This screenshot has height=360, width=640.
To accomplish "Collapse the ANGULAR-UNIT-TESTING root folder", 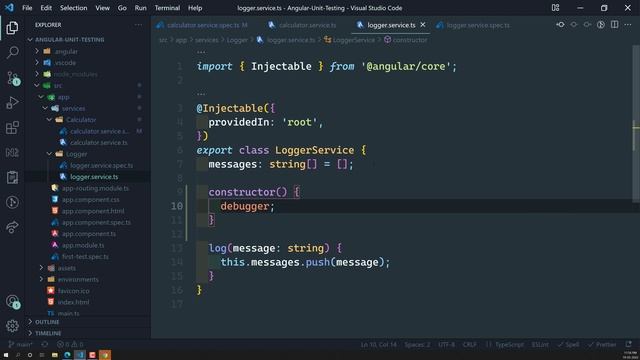I will [x=69, y=40].
